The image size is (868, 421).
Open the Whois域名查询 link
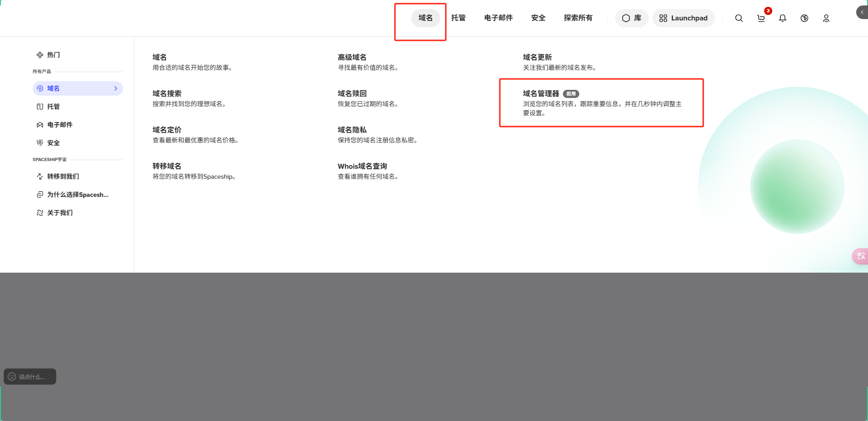pos(362,166)
